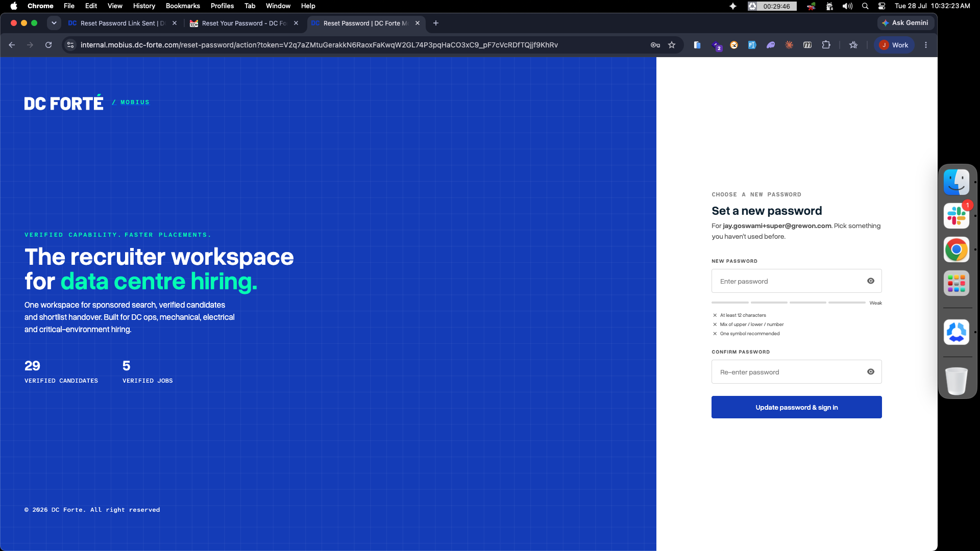This screenshot has width=980, height=551.
Task: Open the all bookmarks star icon
Action: coord(853,45)
